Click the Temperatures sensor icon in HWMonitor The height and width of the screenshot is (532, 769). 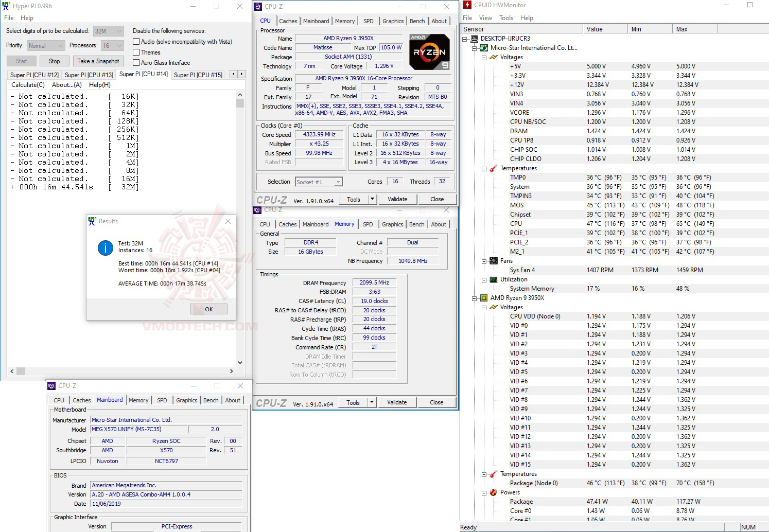[493, 168]
